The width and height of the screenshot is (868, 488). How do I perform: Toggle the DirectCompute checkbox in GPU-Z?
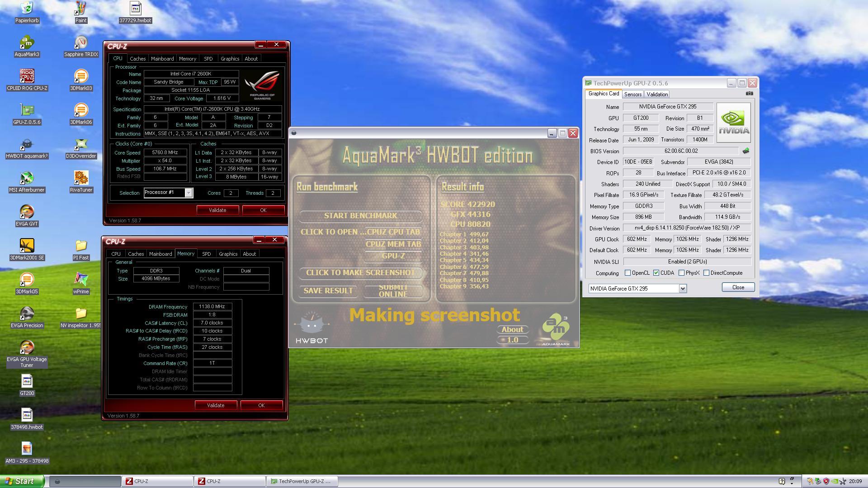point(706,273)
